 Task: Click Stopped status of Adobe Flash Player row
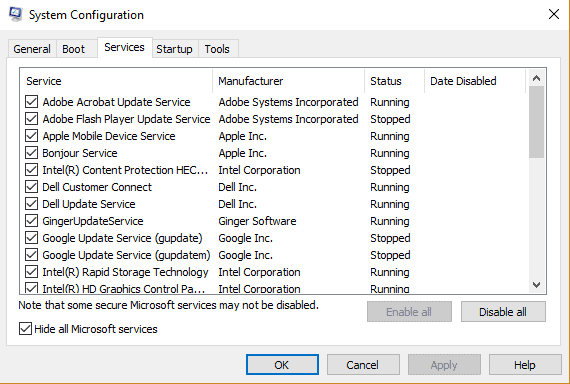point(390,119)
